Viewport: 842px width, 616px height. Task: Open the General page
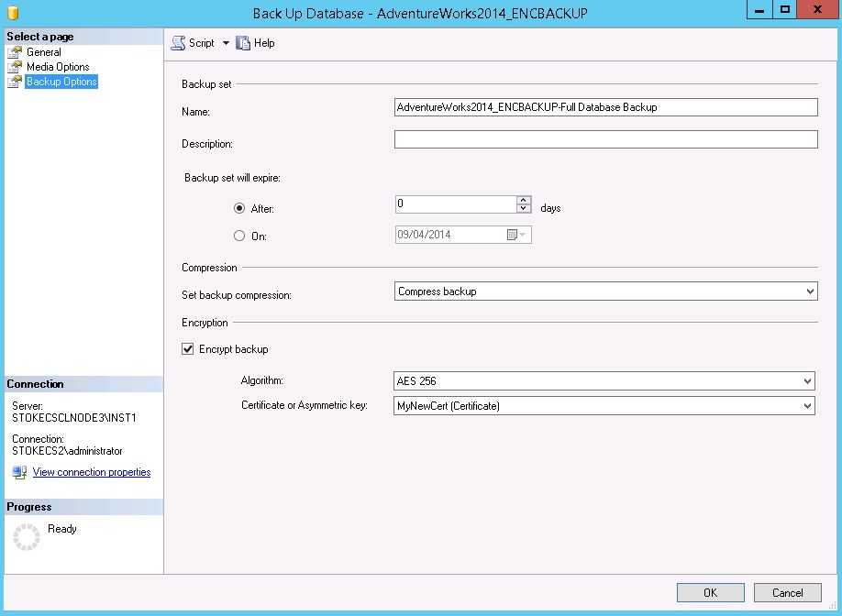44,52
